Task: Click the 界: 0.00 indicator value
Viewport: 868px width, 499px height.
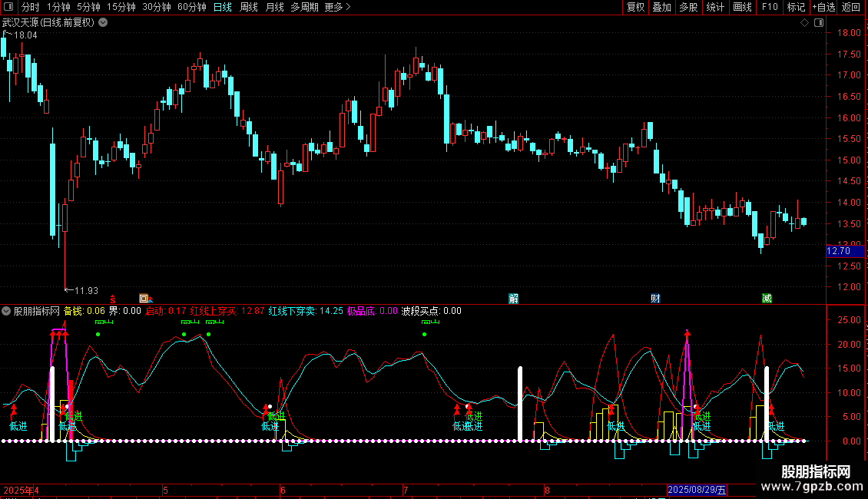Action: click(124, 311)
